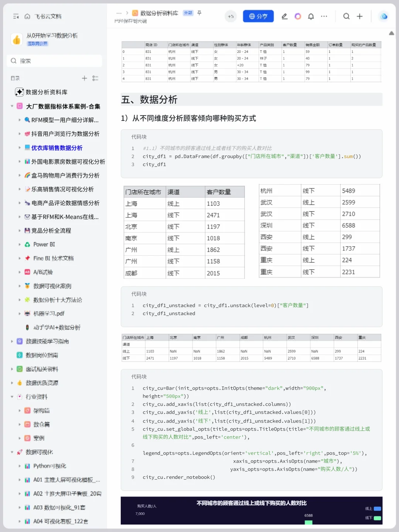Expand the RFM模型一用户细分详解 tree item

pyautogui.click(x=20, y=120)
